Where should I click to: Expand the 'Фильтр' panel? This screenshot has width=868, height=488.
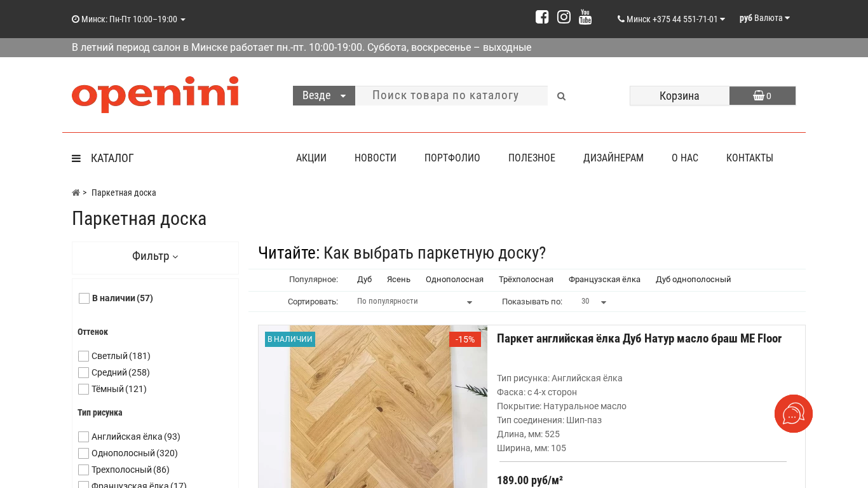coord(155,256)
